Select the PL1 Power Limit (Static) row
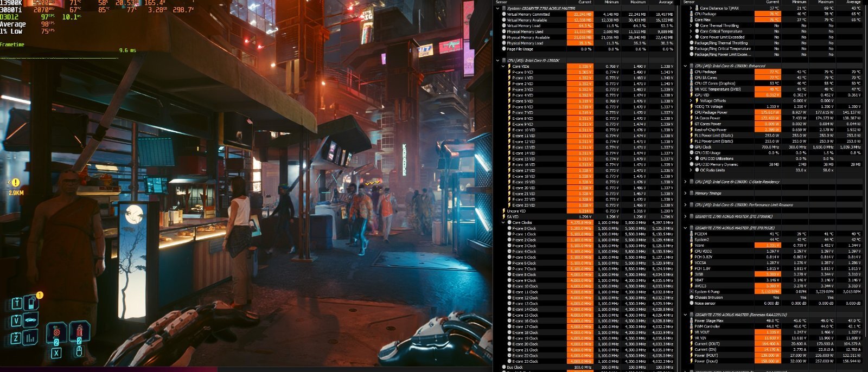 click(x=775, y=136)
